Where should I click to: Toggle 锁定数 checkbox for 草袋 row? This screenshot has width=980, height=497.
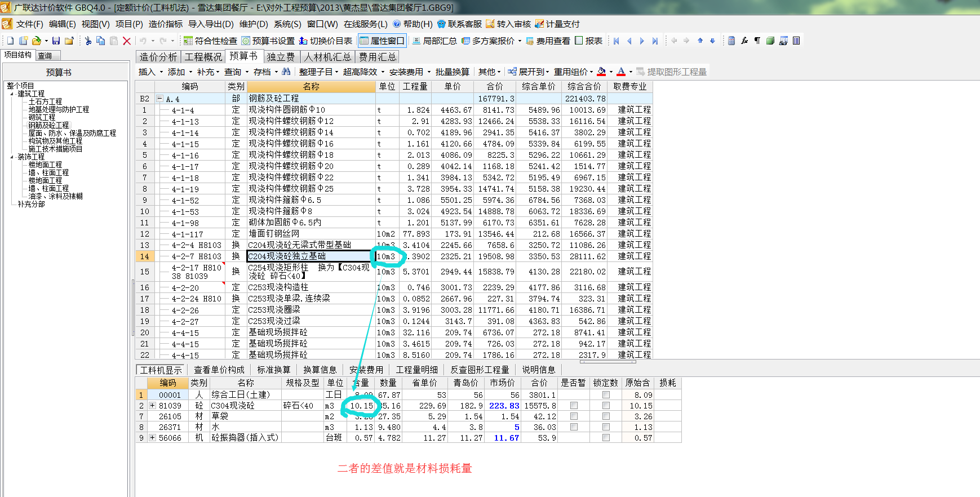pos(606,416)
